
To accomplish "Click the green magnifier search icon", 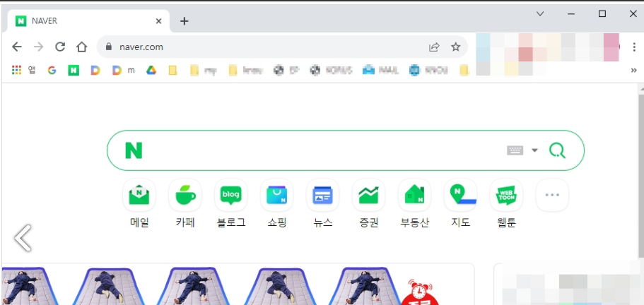I will click(557, 150).
